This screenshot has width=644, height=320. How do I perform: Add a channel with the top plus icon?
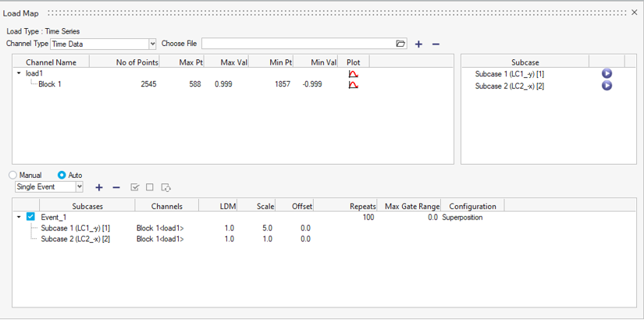point(418,44)
